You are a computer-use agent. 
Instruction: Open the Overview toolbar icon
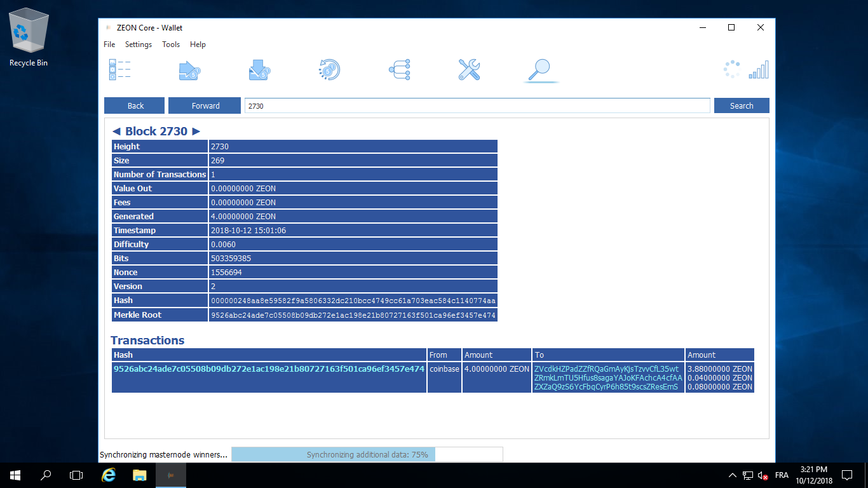[x=119, y=69]
